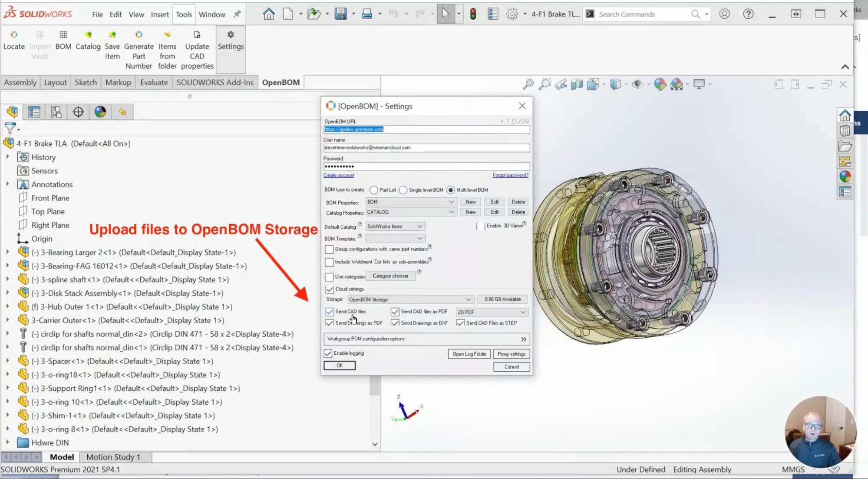The image size is (868, 479).
Task: Toggle Include Weldment Cut lists checkbox
Action: (x=329, y=262)
